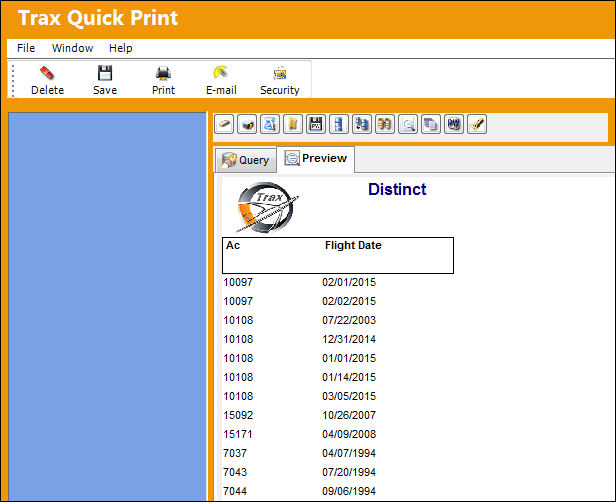The height and width of the screenshot is (502, 616).
Task: Click the yellow paper scroll icon
Action: [293, 125]
